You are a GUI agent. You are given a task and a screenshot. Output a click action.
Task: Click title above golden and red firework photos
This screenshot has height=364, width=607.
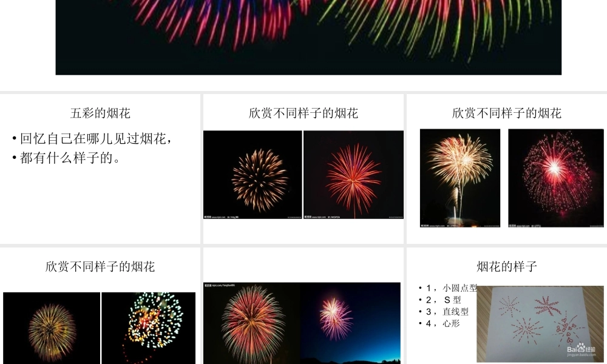(303, 113)
